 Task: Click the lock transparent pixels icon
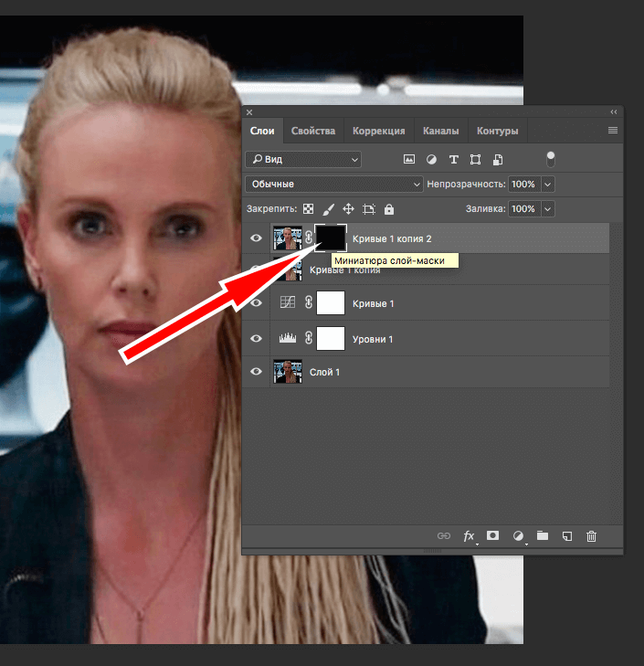tap(309, 208)
